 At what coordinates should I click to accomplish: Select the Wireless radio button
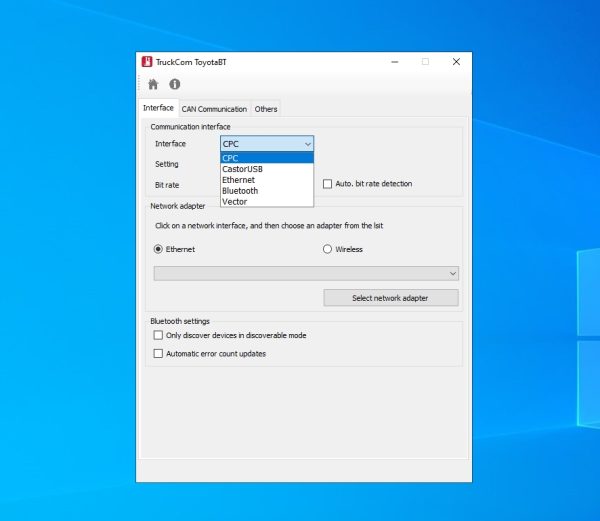point(327,249)
